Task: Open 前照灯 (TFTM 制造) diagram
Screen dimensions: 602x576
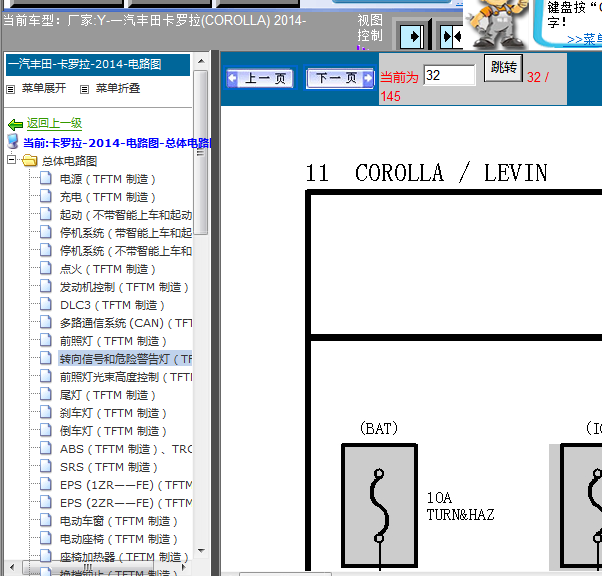Action: [113, 341]
